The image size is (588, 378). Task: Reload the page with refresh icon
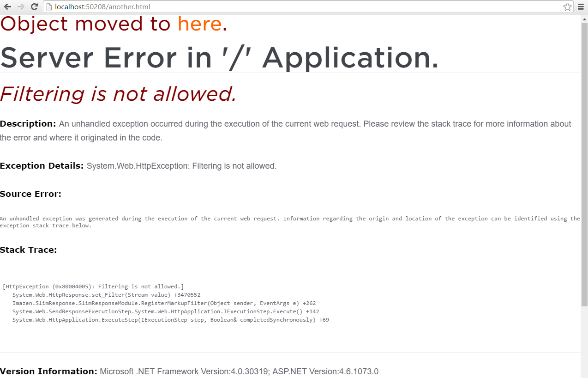(x=34, y=6)
